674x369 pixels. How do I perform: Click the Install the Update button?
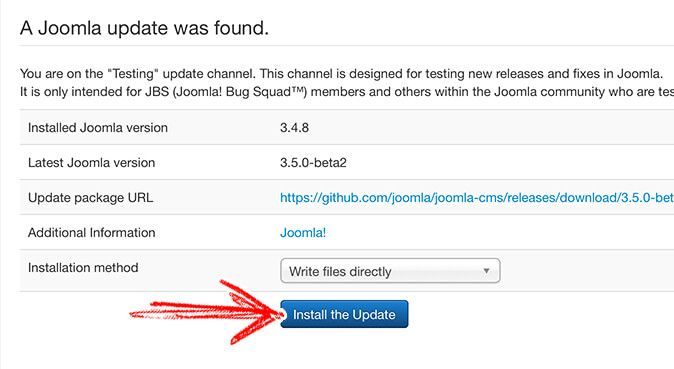pyautogui.click(x=344, y=314)
